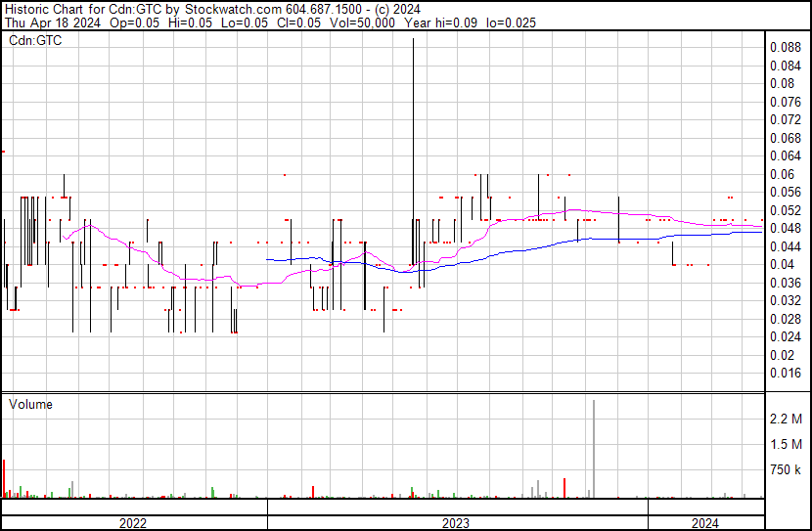Click the tallest gray volume bar
812x531 pixels.
coord(593,450)
